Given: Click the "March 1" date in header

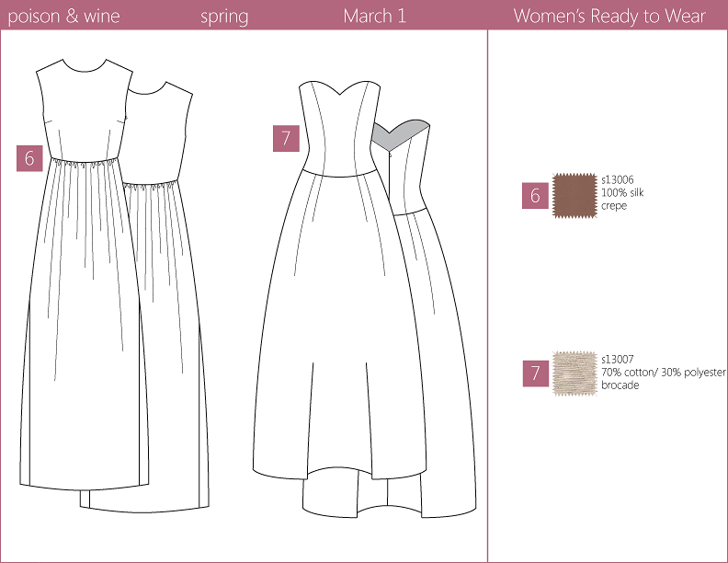Looking at the screenshot, I should tap(375, 16).
